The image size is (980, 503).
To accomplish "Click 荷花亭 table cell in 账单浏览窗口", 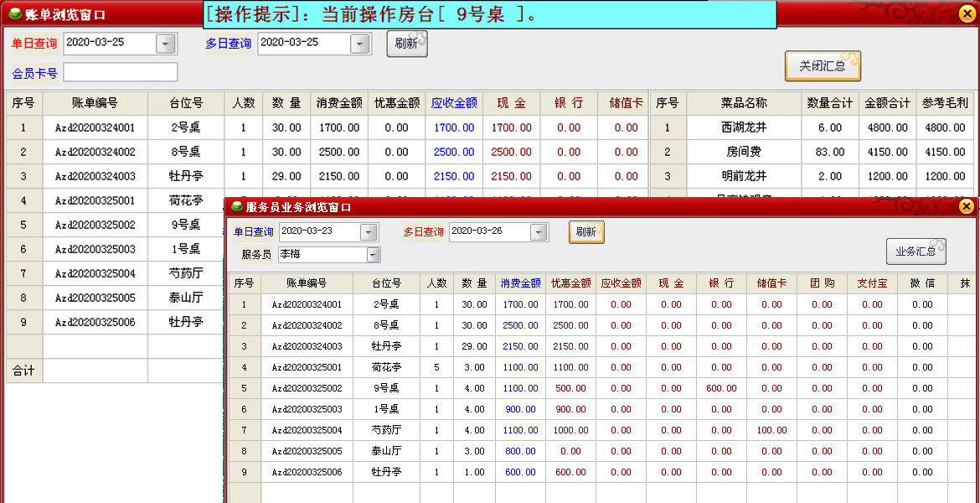I will pos(186,201).
